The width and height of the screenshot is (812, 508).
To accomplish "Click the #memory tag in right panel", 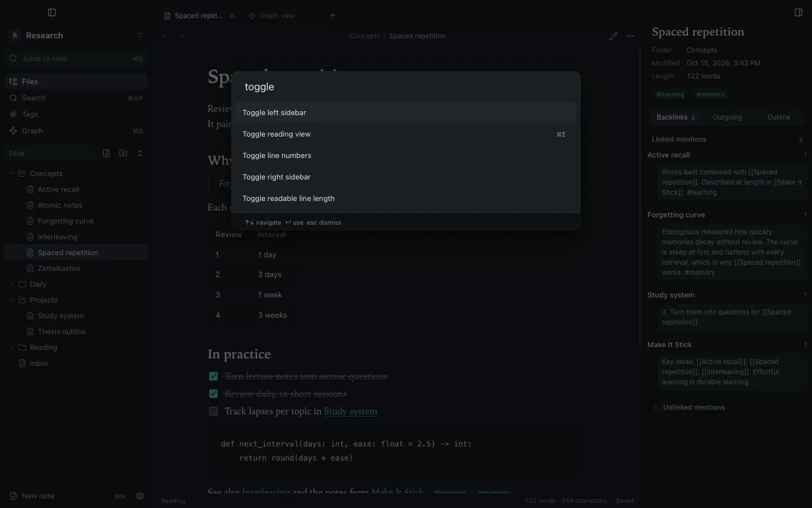I will click(710, 94).
